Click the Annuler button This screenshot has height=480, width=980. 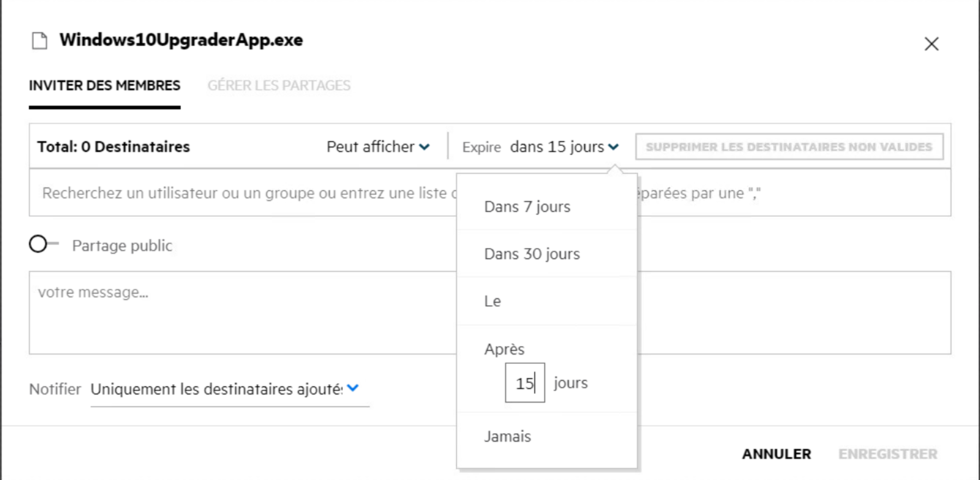pyautogui.click(x=776, y=454)
